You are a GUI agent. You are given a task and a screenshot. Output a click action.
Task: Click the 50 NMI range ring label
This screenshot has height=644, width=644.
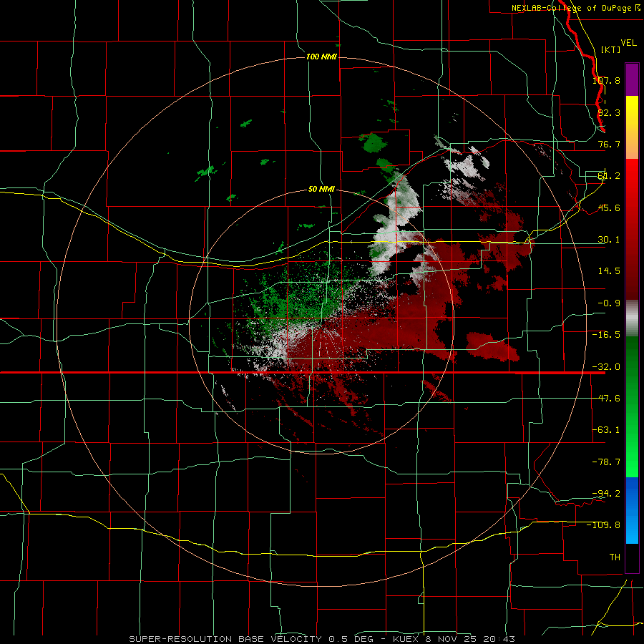[x=321, y=189]
